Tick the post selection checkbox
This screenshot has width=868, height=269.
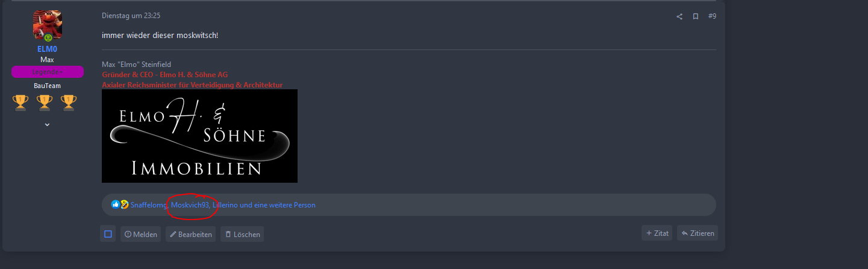click(108, 234)
